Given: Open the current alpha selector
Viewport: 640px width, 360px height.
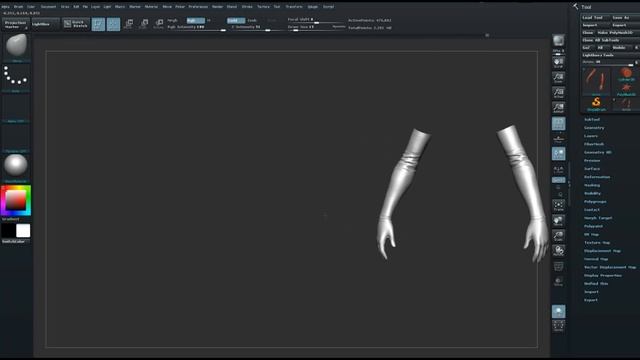Looking at the screenshot, I should coord(16,108).
